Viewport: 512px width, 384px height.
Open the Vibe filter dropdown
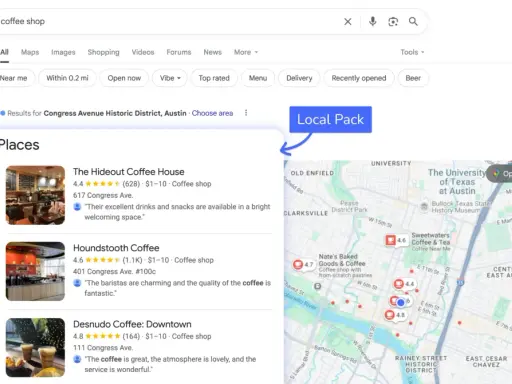tap(170, 78)
